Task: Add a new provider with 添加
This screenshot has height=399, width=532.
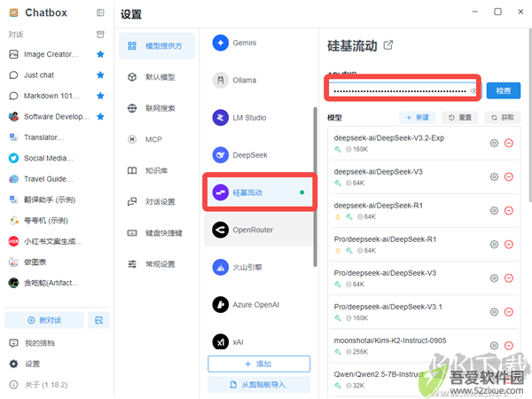Action: pyautogui.click(x=259, y=364)
